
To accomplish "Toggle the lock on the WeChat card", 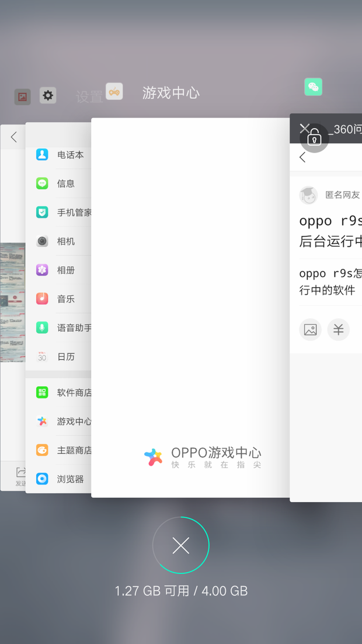I will (314, 138).
